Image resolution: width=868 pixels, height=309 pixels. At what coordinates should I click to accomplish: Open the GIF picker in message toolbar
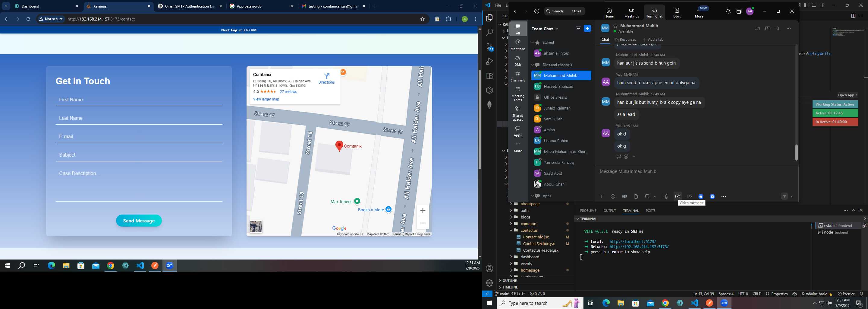624,197
